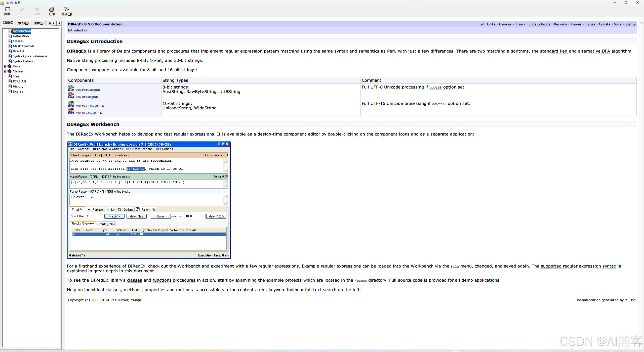
Task: Click the Units book icon in tree
Action: click(x=10, y=66)
